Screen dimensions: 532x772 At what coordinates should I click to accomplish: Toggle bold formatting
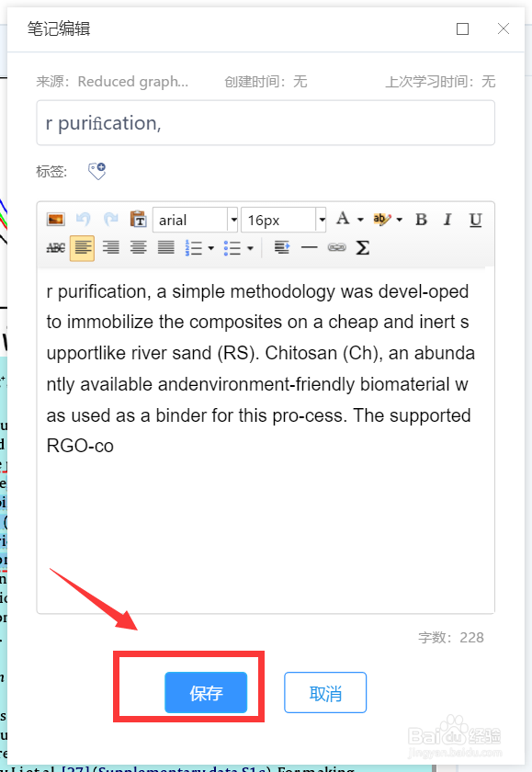421,219
